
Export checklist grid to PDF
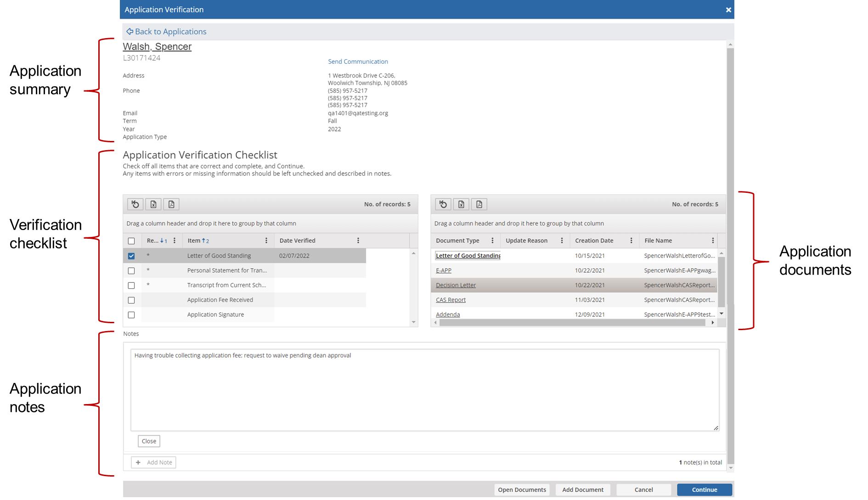coord(171,204)
